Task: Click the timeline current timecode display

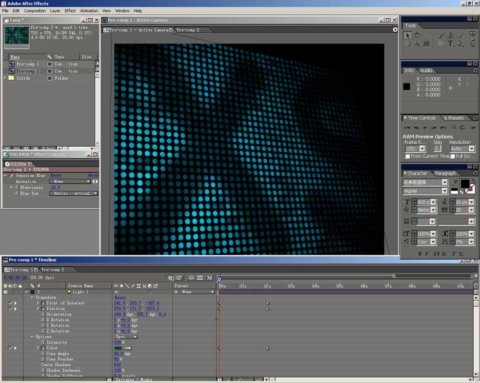Action: tap(15, 277)
